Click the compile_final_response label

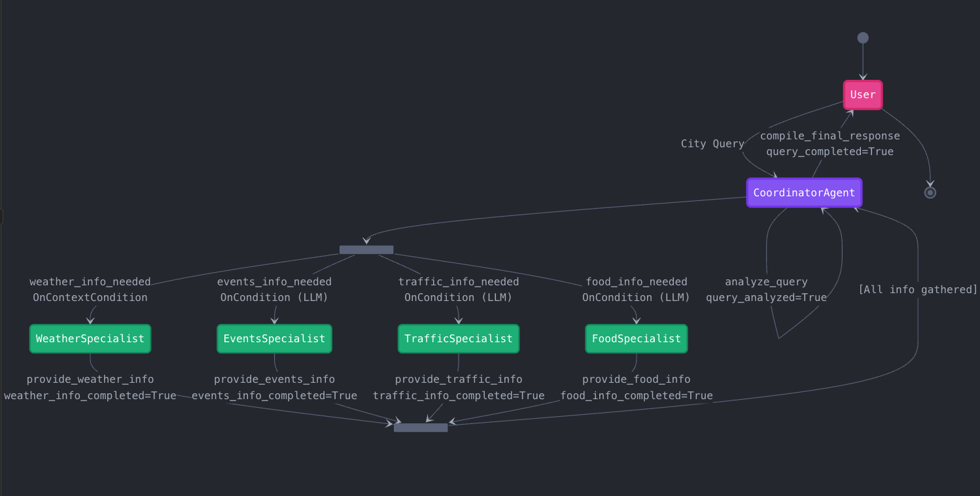(830, 136)
